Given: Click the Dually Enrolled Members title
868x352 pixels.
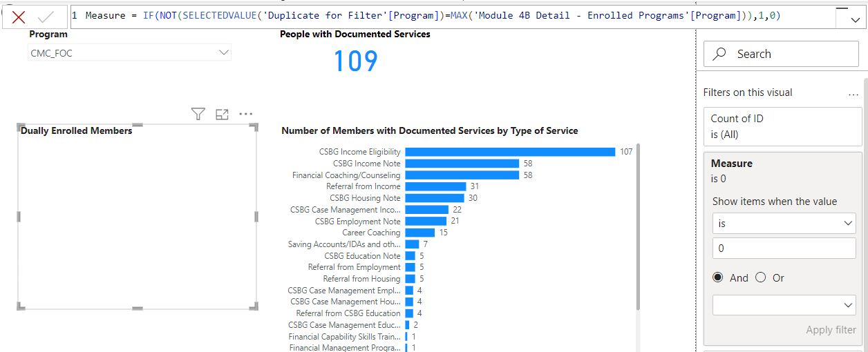Looking at the screenshot, I should click(x=76, y=130).
